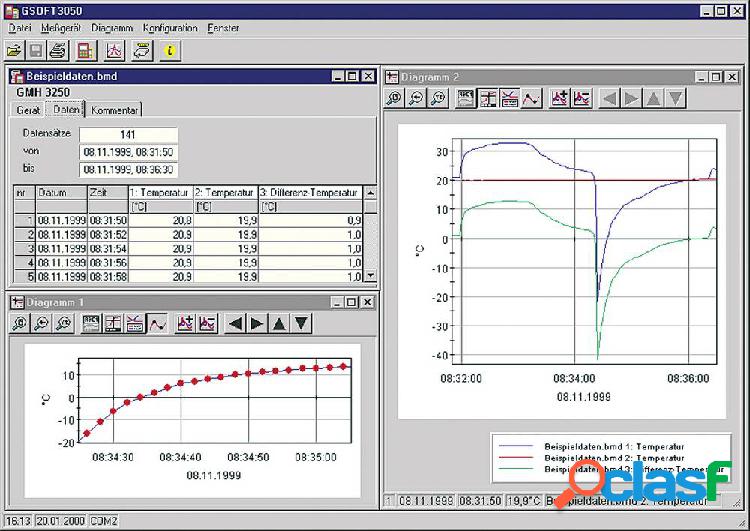Click the Diagramm 2 window system icon
750x531 pixels.
(x=392, y=77)
